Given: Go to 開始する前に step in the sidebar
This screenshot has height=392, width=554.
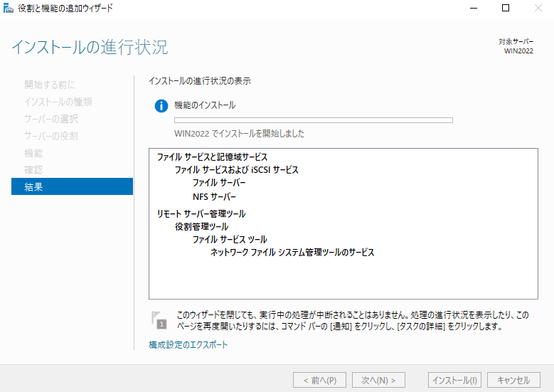Looking at the screenshot, I should (49, 85).
